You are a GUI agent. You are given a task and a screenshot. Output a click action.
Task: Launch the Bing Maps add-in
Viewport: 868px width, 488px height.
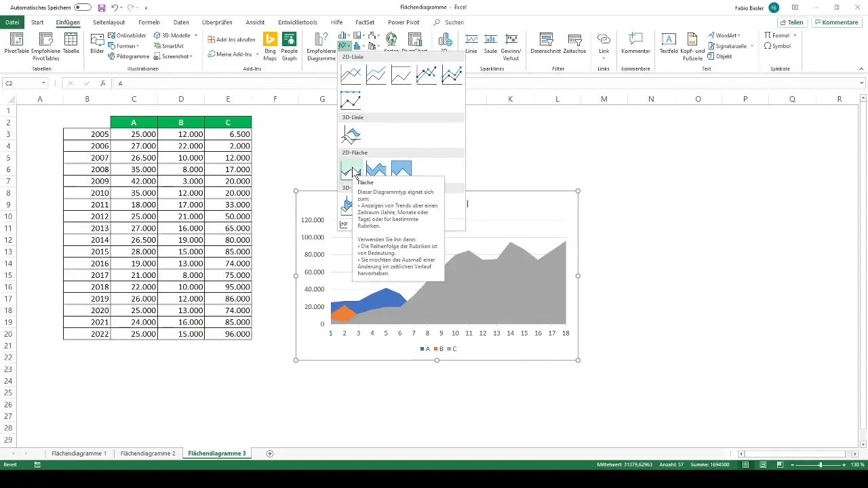click(271, 46)
